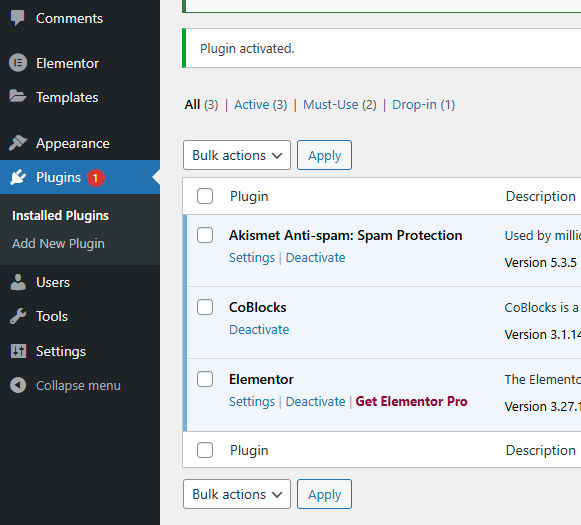Filter plugins by Drop-in (1)
Screen dimensions: 581x525
click(x=423, y=105)
